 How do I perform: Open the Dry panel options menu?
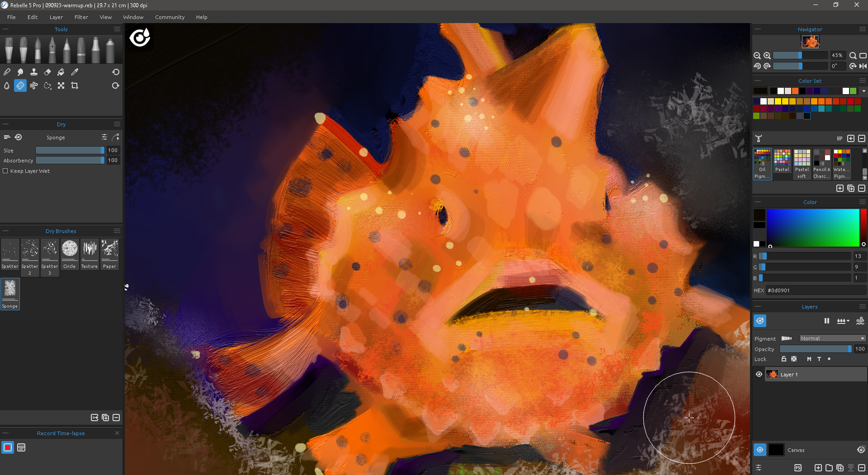pos(117,124)
